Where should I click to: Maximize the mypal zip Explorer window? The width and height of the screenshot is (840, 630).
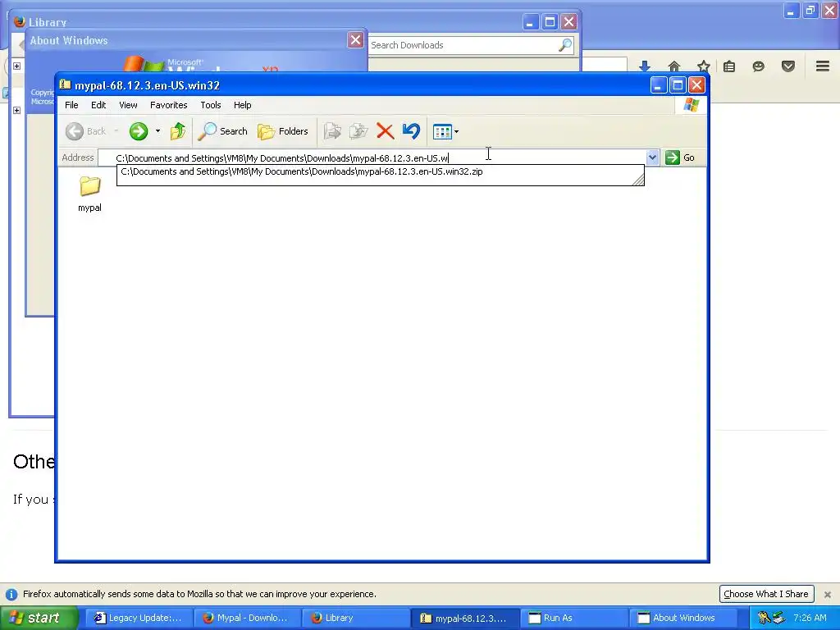pyautogui.click(x=678, y=84)
